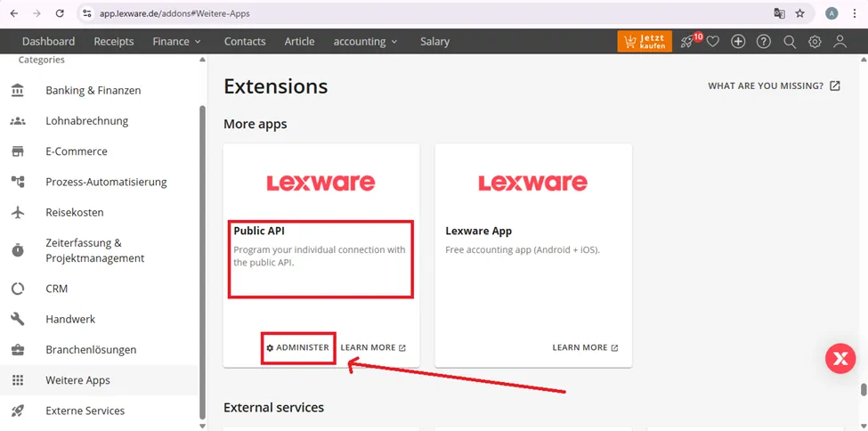Screen dimensions: 868x431
Task: Click the wrench icon beside Handwerk
Action: (x=18, y=319)
